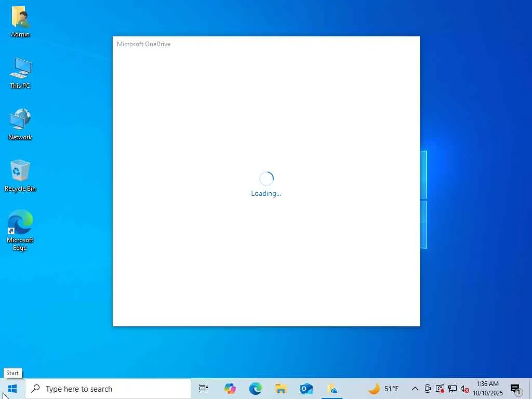532x399 pixels.
Task: Open File Explorer from the taskbar
Action: tap(281, 389)
